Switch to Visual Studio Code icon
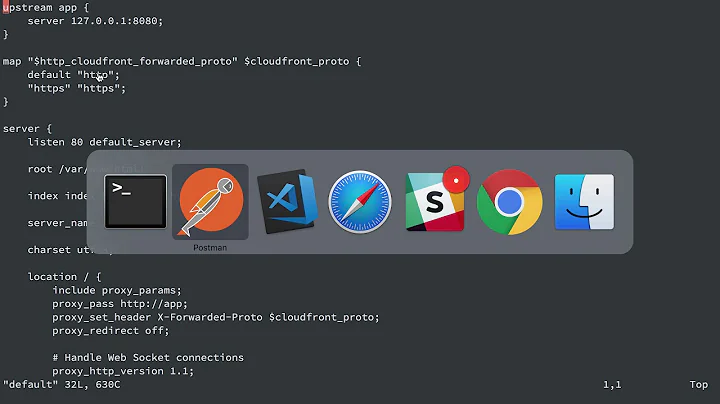The height and width of the screenshot is (404, 720). tap(287, 202)
